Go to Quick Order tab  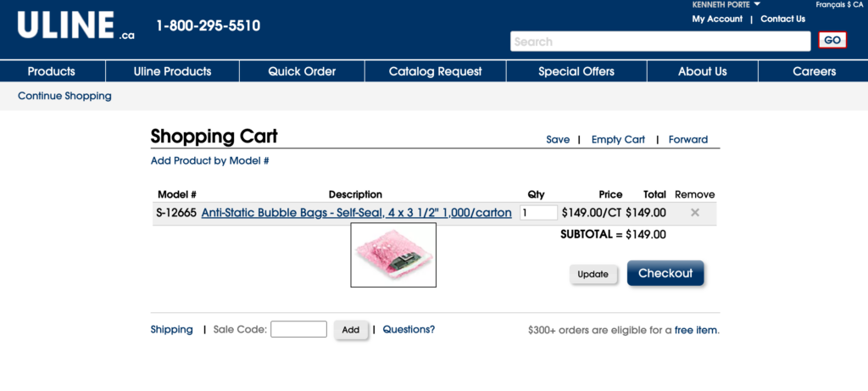[302, 71]
